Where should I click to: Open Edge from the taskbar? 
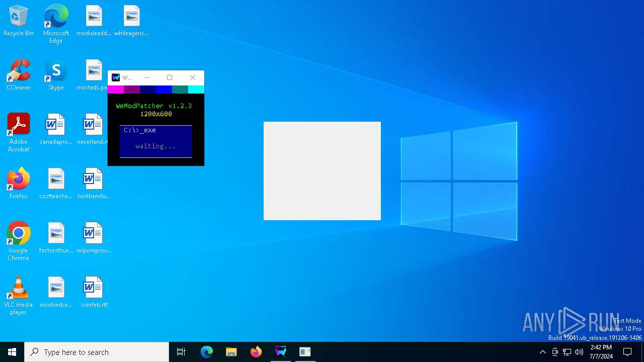207,352
